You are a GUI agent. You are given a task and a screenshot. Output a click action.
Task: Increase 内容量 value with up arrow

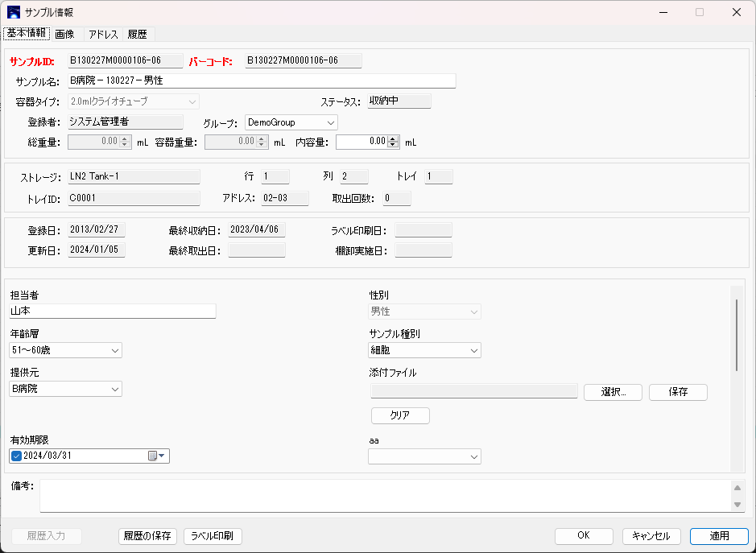393,138
